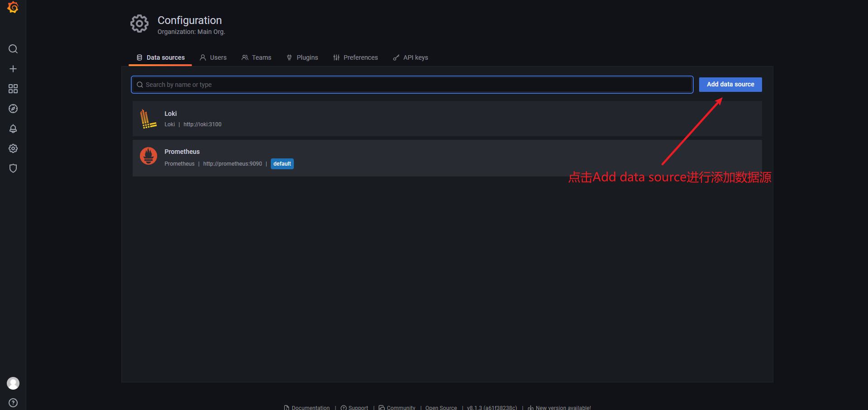Click the New version available link

pyautogui.click(x=559, y=408)
